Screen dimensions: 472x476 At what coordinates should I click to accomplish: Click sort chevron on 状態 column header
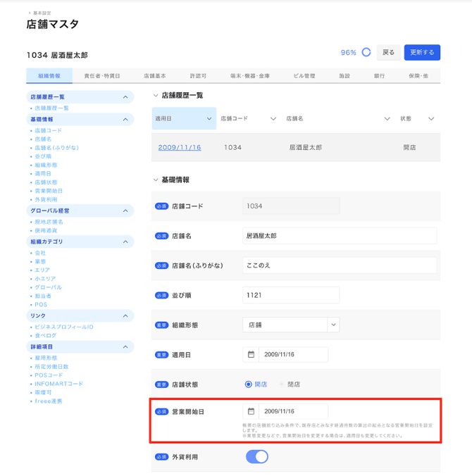pos(431,119)
